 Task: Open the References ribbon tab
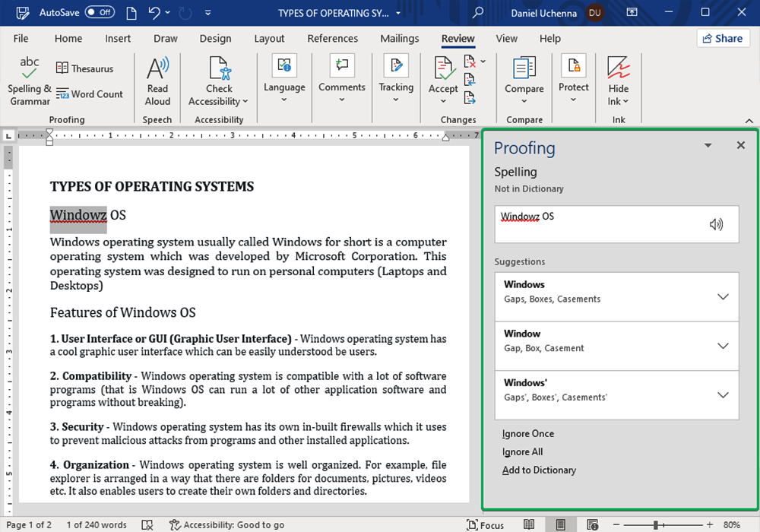[x=332, y=39]
